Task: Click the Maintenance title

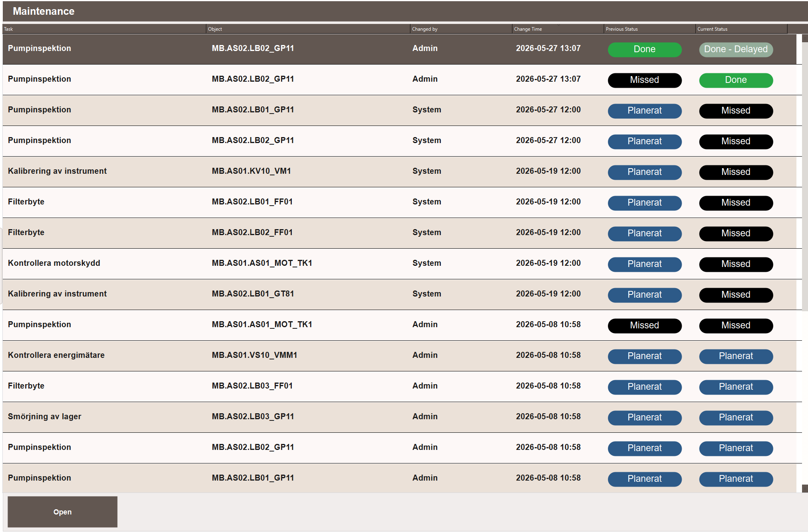Action: [43, 11]
